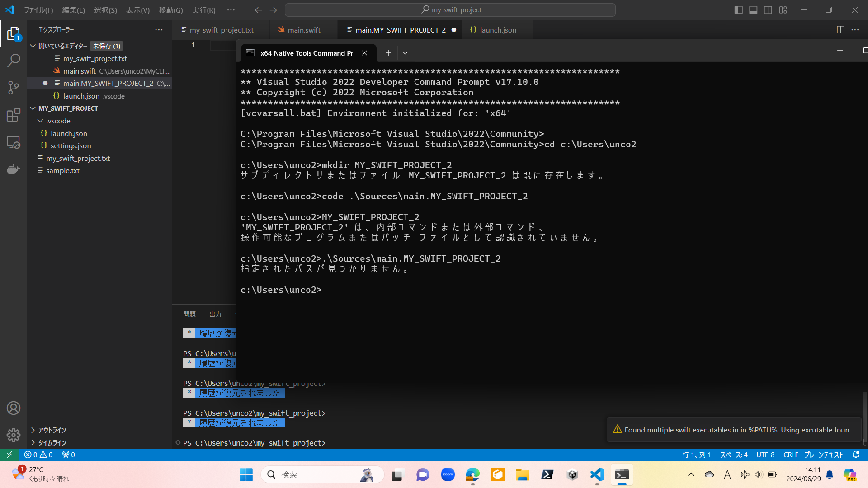
Task: Open Microsoft Edge from taskbar
Action: [x=473, y=474]
